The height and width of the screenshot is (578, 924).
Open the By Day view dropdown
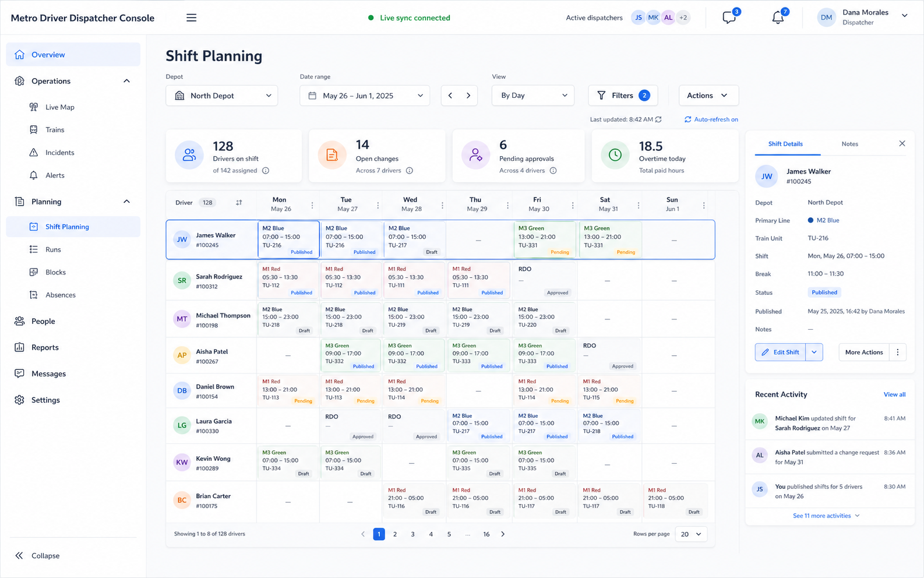(x=533, y=96)
